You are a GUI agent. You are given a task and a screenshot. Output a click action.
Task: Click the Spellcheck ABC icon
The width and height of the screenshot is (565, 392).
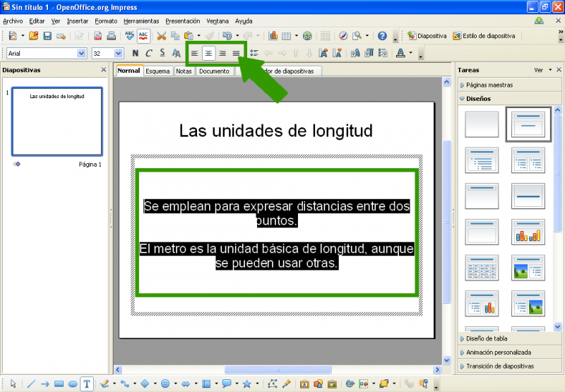click(x=130, y=35)
